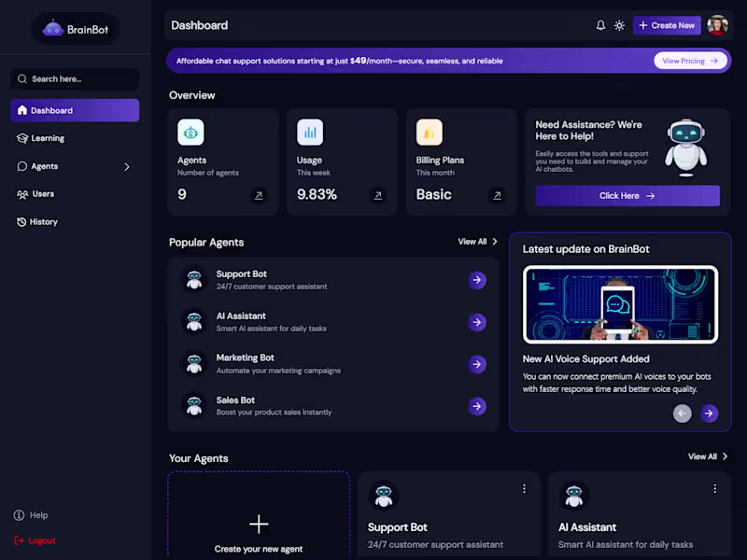This screenshot has height=560, width=747.
Task: Open Help at sidebar bottom
Action: [31, 515]
